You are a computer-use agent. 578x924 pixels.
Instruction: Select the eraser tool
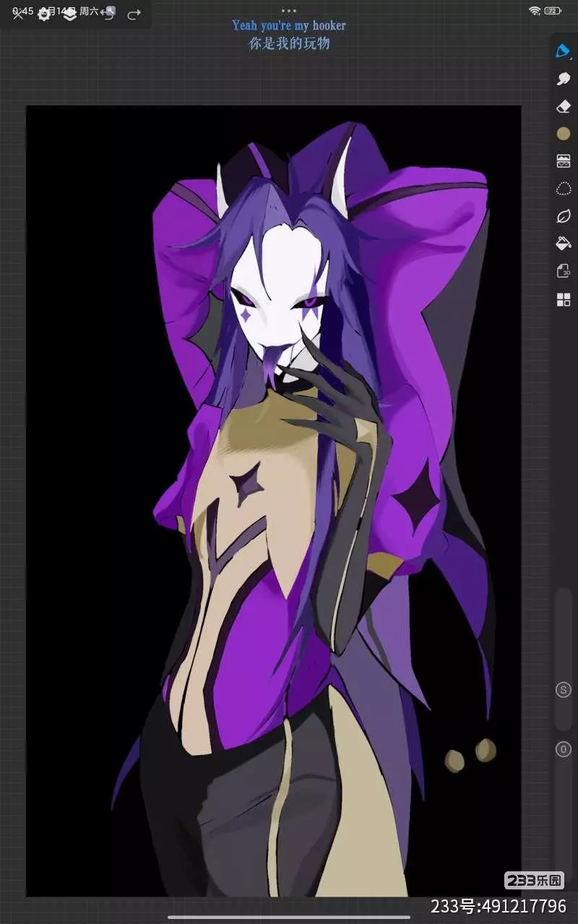[x=564, y=106]
